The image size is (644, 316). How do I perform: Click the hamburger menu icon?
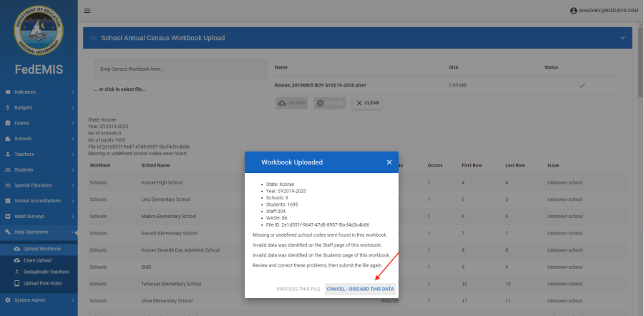(x=87, y=11)
